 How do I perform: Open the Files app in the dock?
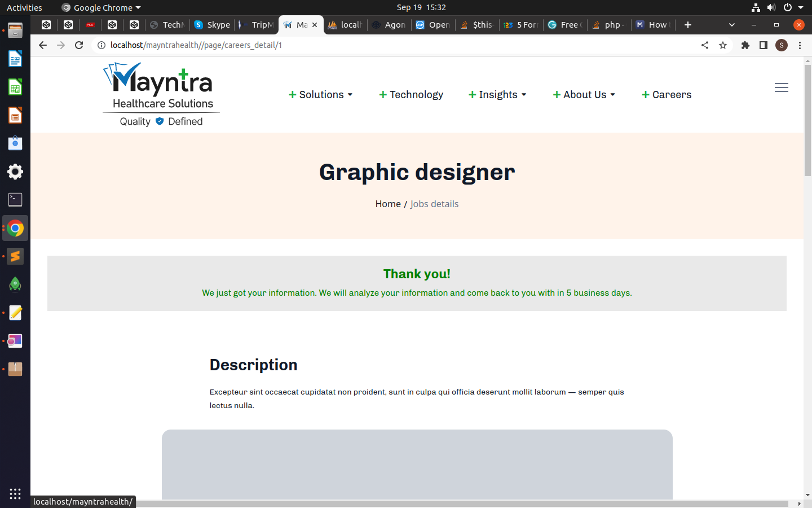pyautogui.click(x=15, y=30)
